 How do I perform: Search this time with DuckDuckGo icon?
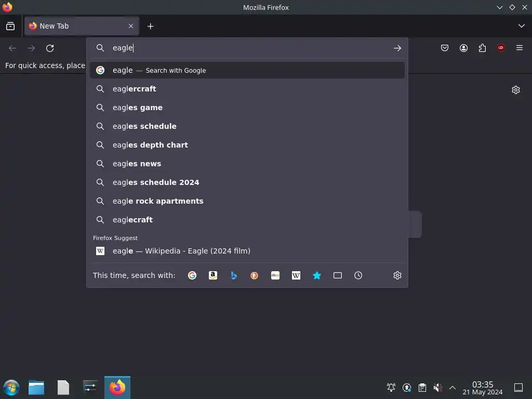click(254, 275)
